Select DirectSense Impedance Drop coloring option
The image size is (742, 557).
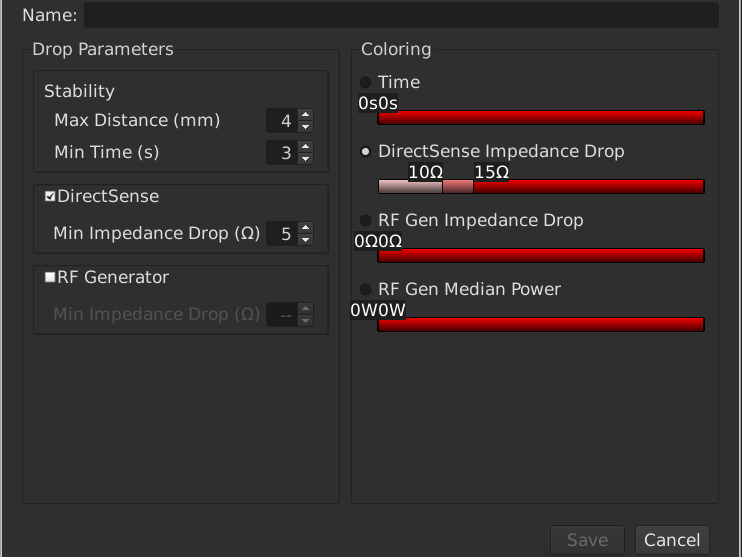pyautogui.click(x=366, y=151)
